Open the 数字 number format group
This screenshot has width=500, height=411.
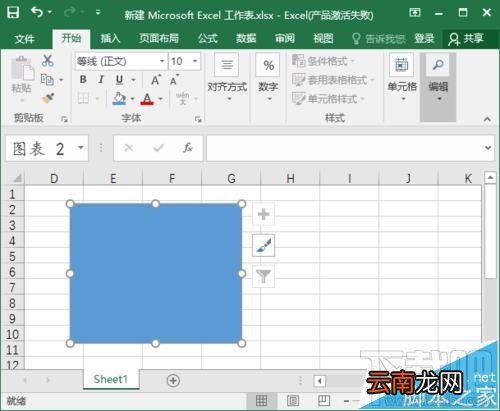click(x=268, y=78)
